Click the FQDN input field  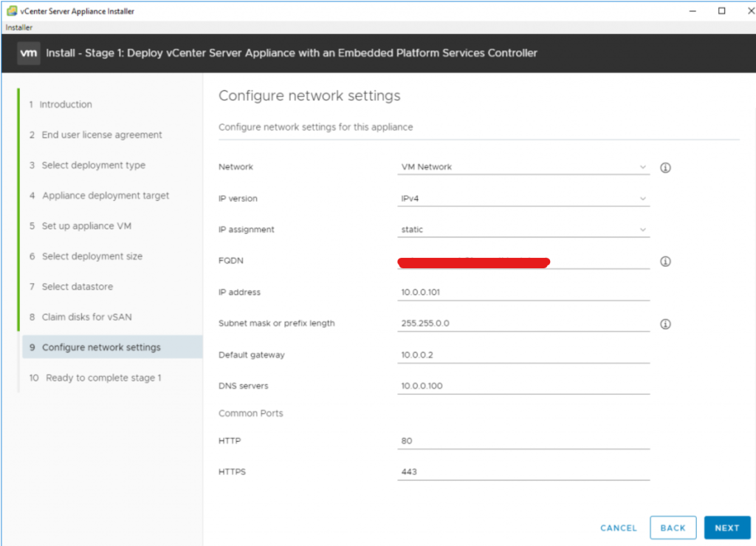pos(523,262)
